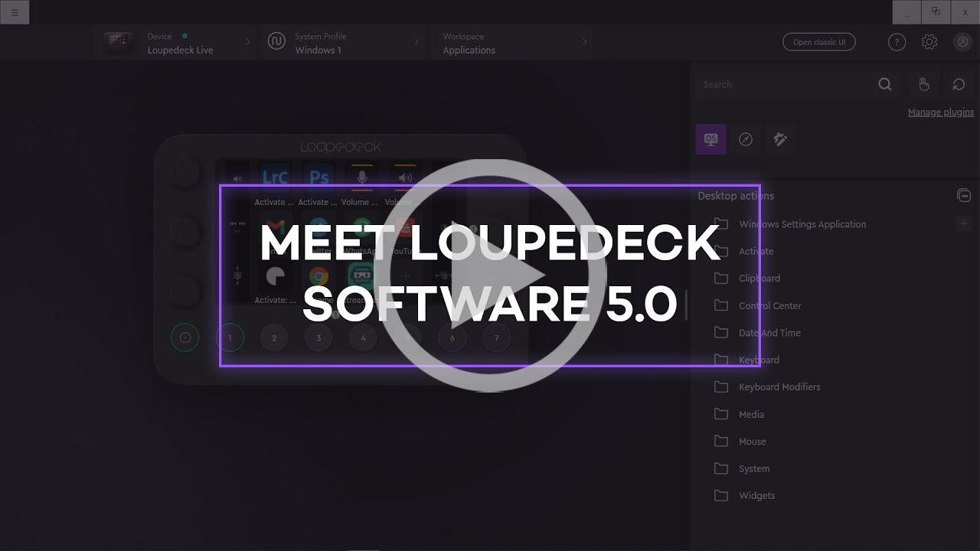Click the speaker icon on left touch strip
Viewport: 980px width, 551px height.
tap(237, 178)
